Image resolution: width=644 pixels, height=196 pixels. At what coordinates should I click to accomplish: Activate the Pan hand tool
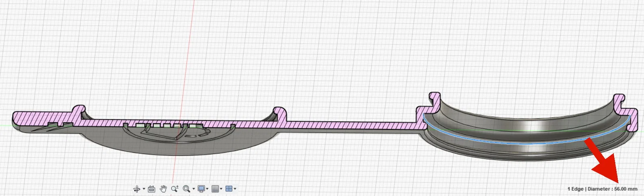(x=163, y=189)
